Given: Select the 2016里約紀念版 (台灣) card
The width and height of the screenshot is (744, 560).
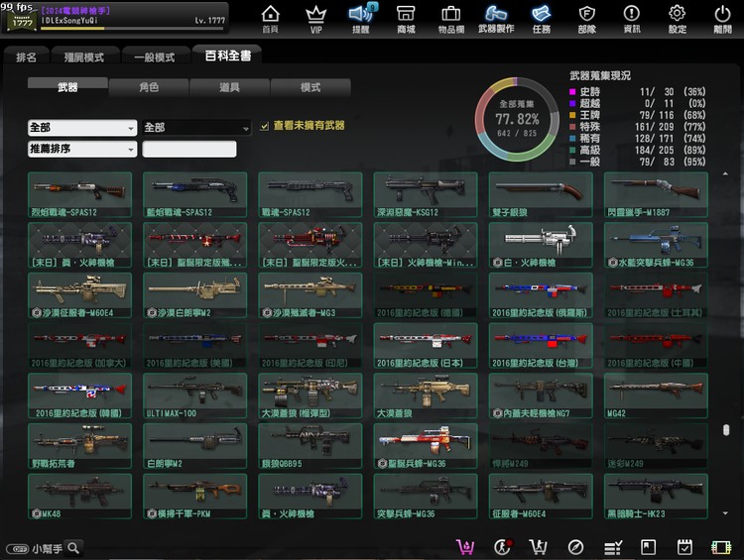Looking at the screenshot, I should pos(541,345).
